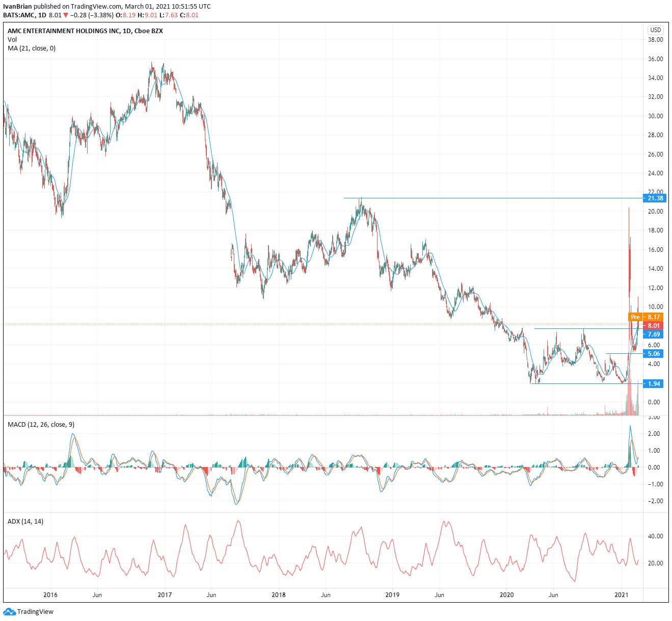Click the Vol indicator label
Image resolution: width=672 pixels, height=621 pixels.
pos(12,40)
